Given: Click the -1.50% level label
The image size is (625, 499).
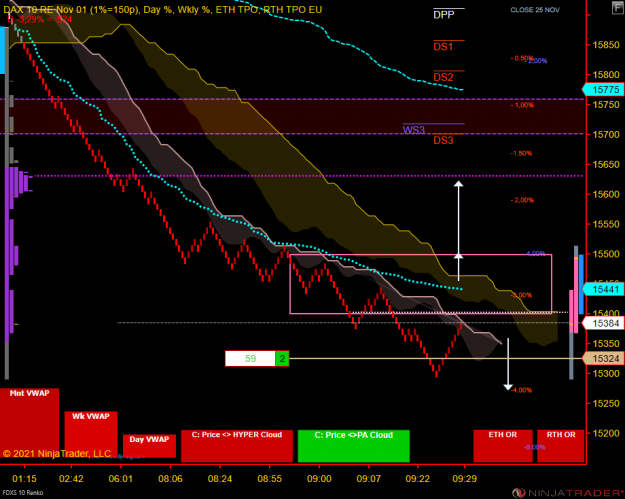Looking at the screenshot, I should tap(521, 153).
